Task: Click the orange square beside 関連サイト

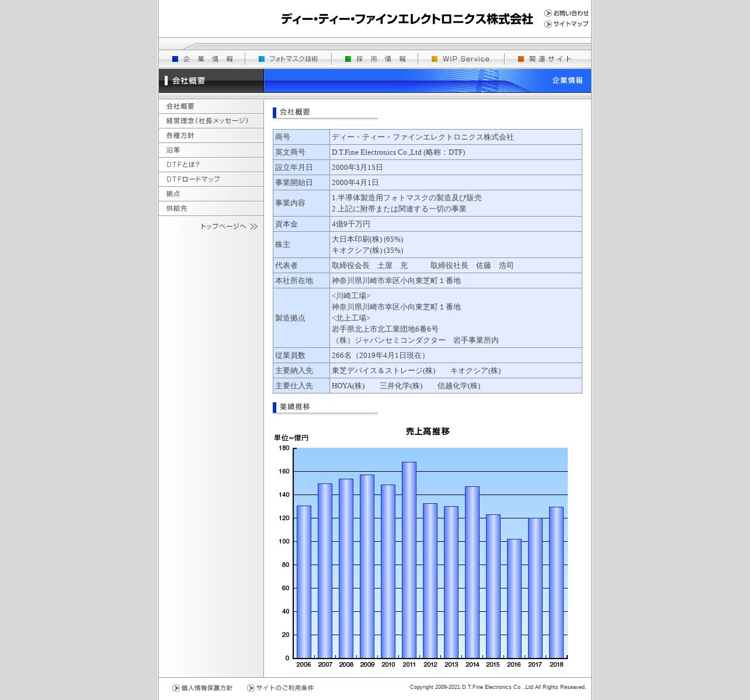Action: click(x=521, y=59)
